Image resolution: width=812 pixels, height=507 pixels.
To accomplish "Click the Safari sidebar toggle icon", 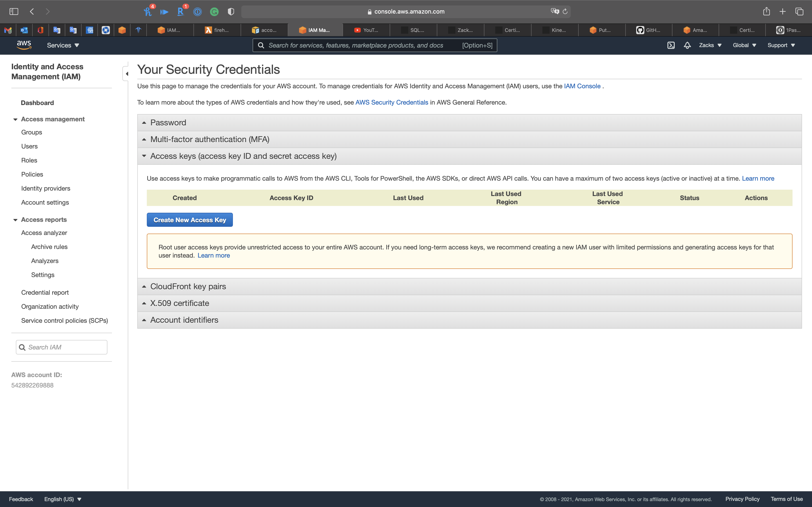I will coord(14,11).
